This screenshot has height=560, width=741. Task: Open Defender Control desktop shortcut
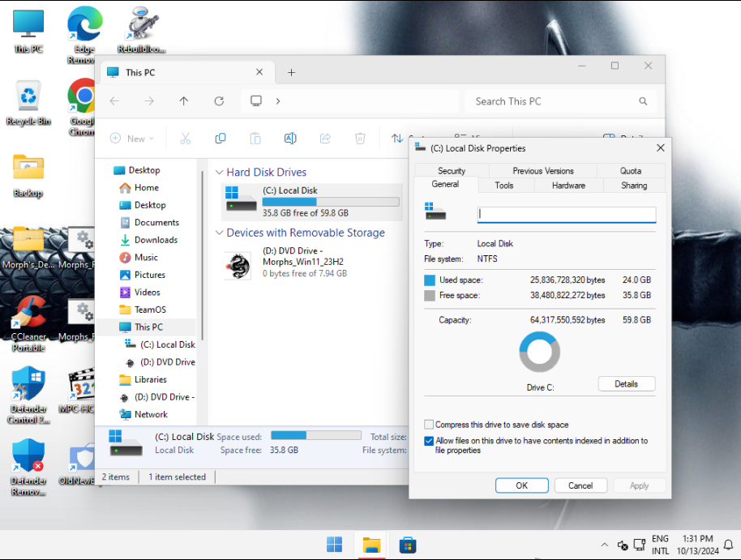(28, 395)
